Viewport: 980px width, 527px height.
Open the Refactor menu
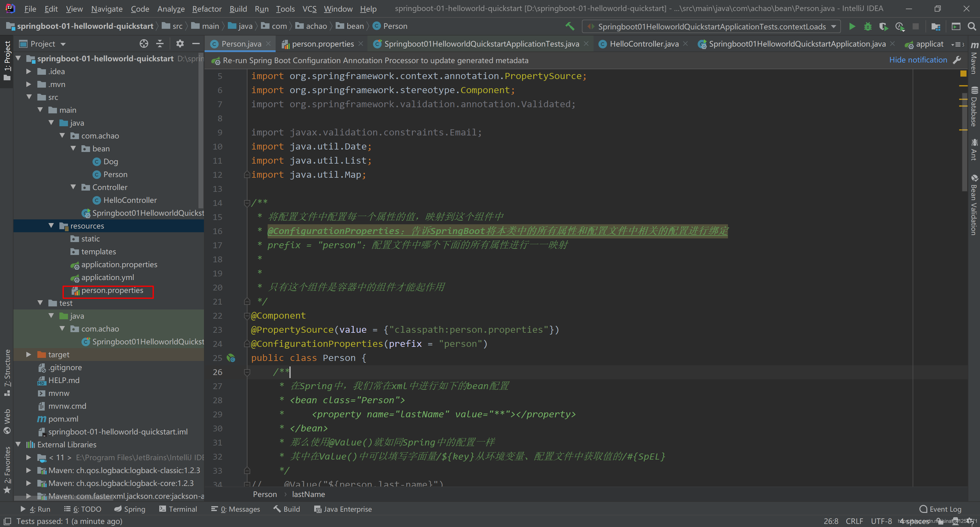click(x=207, y=9)
